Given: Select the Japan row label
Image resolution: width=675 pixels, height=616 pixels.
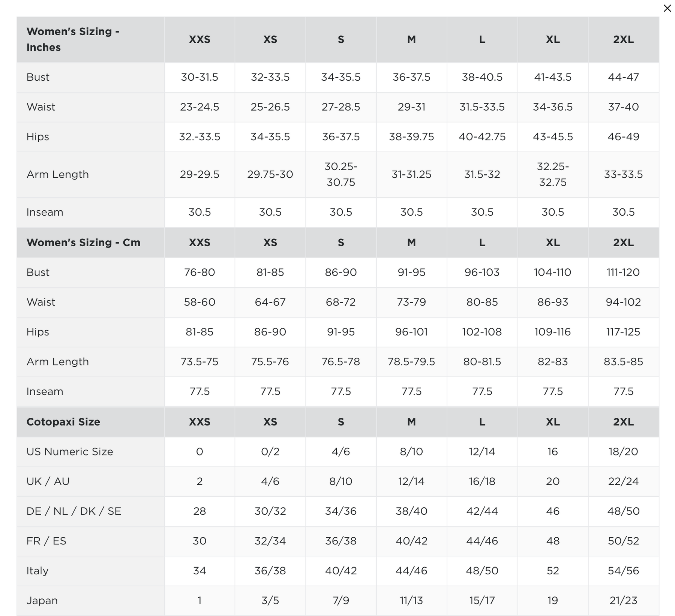Looking at the screenshot, I should 42,601.
